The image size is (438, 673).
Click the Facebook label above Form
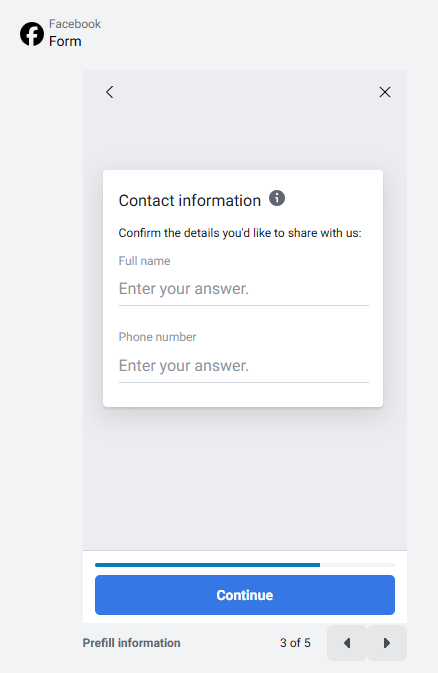75,24
